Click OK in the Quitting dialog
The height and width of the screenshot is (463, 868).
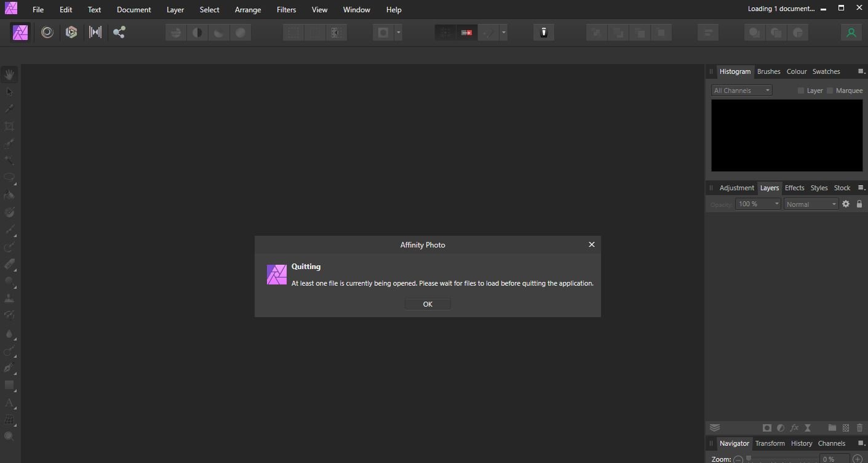point(428,304)
